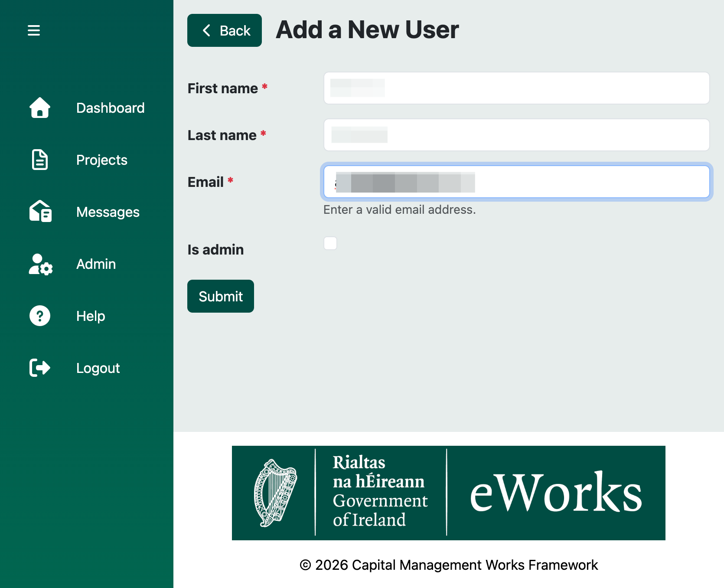
Task: Click into the Email input field
Action: click(x=517, y=182)
